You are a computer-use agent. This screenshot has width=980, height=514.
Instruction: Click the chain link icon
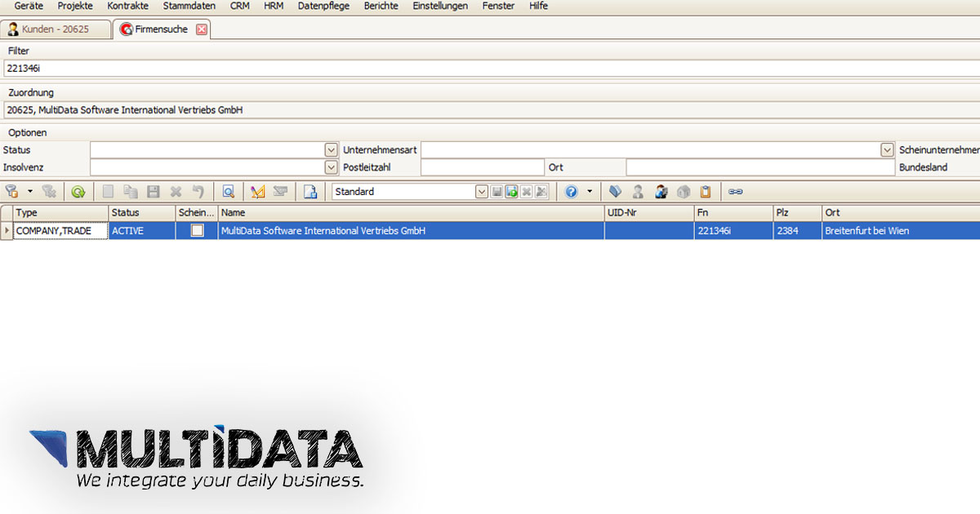coord(735,192)
